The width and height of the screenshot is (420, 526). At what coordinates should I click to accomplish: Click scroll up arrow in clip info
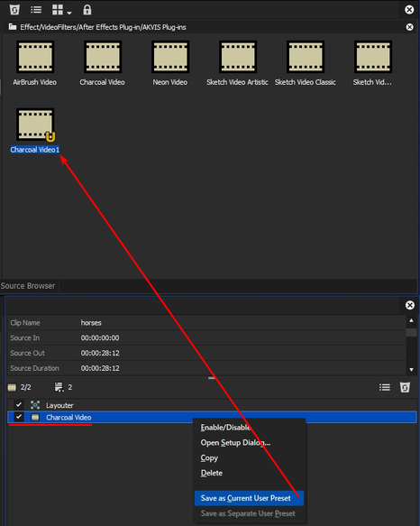[x=411, y=320]
